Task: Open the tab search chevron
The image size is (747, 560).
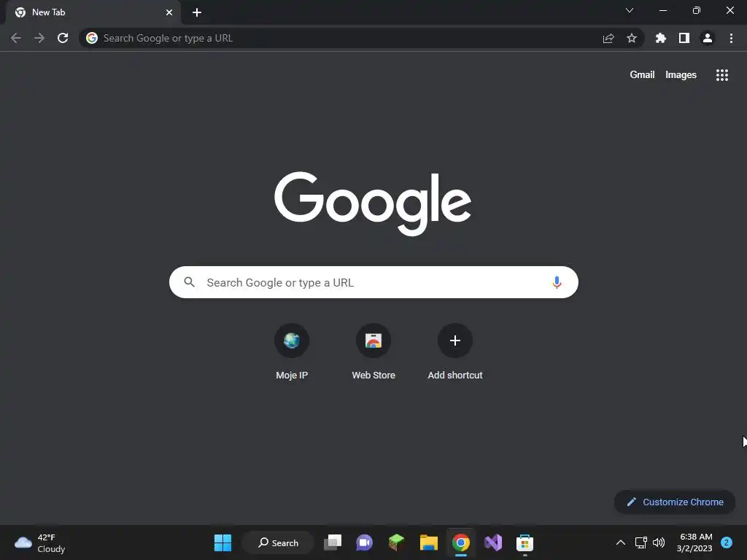Action: 630,10
